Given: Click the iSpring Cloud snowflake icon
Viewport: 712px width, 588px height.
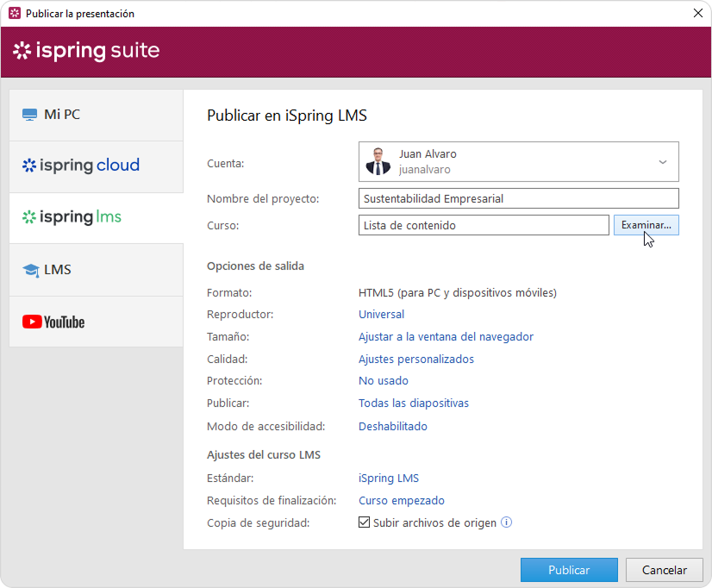Looking at the screenshot, I should point(29,166).
